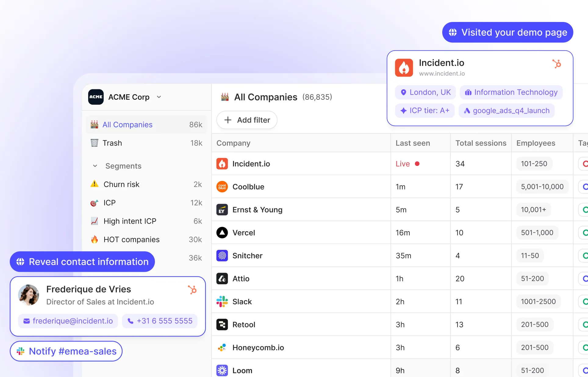Click the Last seen column header
588x377 pixels.
click(413, 143)
